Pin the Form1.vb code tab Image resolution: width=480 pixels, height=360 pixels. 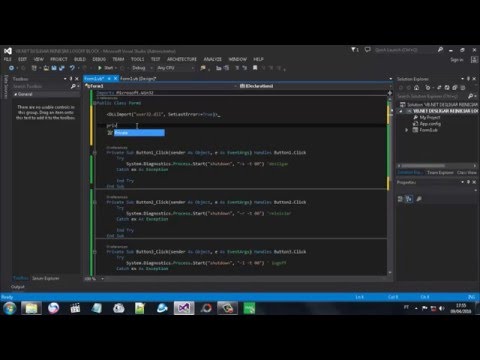pyautogui.click(x=109, y=79)
